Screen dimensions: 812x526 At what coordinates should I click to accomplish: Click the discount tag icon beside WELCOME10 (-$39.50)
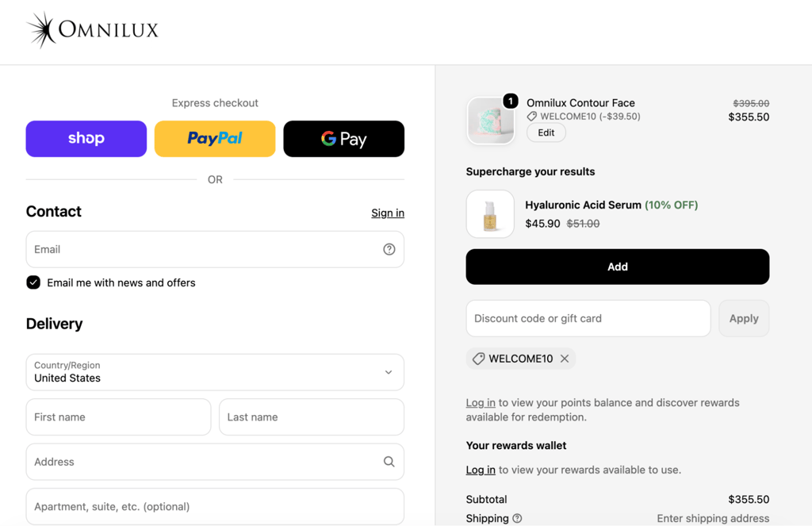point(532,117)
